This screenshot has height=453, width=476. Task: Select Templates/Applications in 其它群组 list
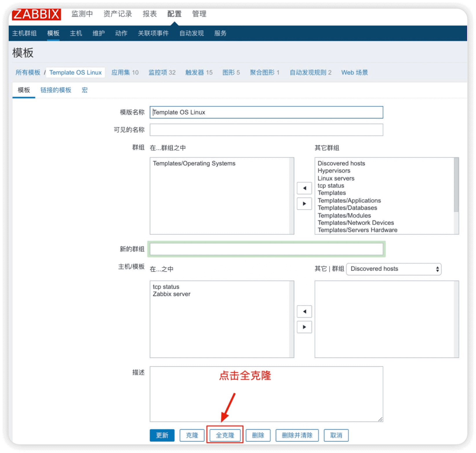pyautogui.click(x=349, y=200)
